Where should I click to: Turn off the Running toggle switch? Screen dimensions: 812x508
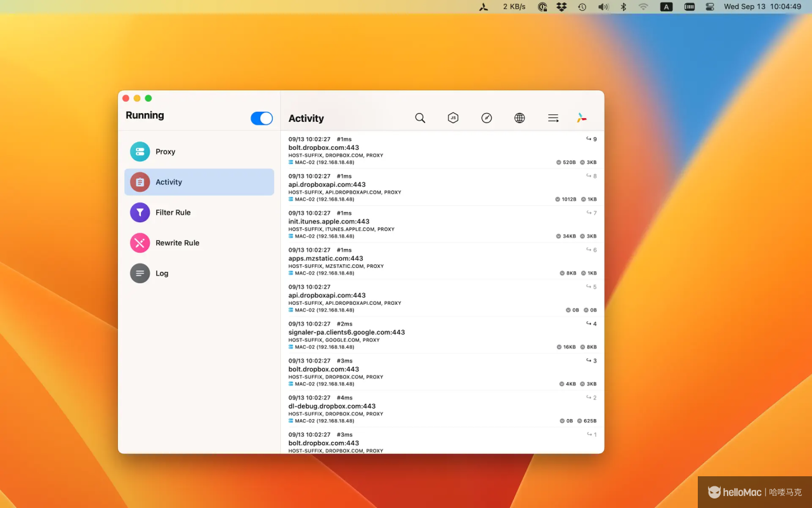tap(261, 118)
